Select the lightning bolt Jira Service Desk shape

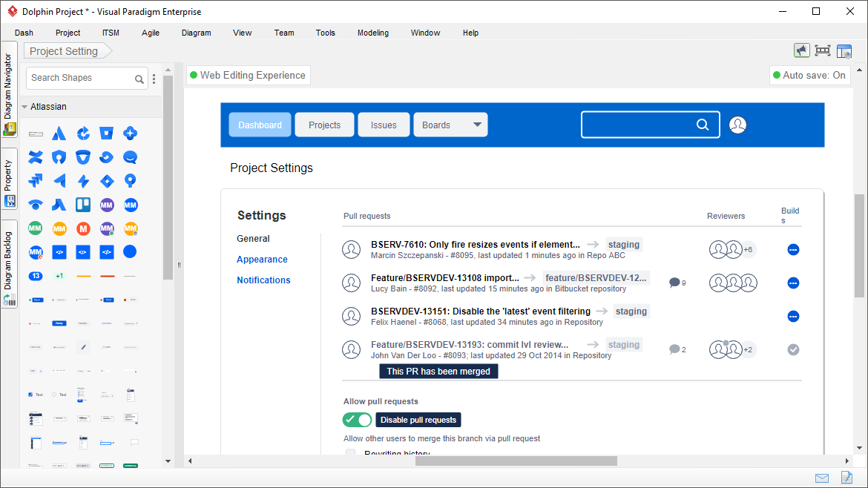click(x=83, y=181)
